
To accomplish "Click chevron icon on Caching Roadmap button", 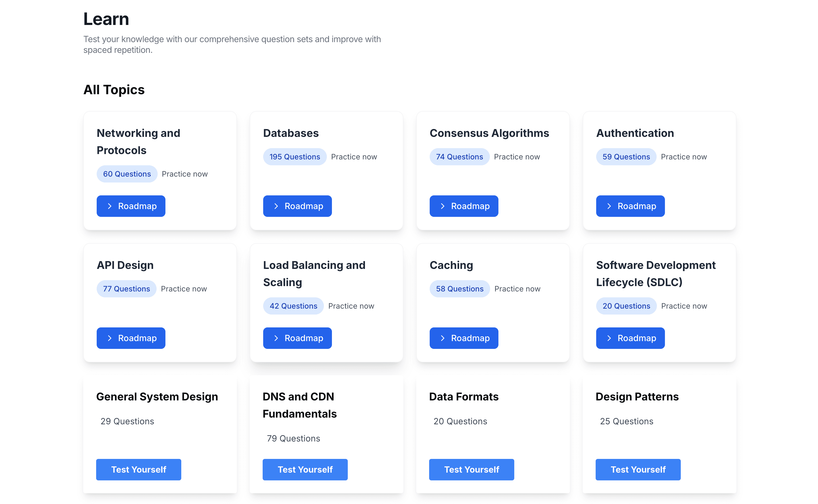I will (x=442, y=338).
